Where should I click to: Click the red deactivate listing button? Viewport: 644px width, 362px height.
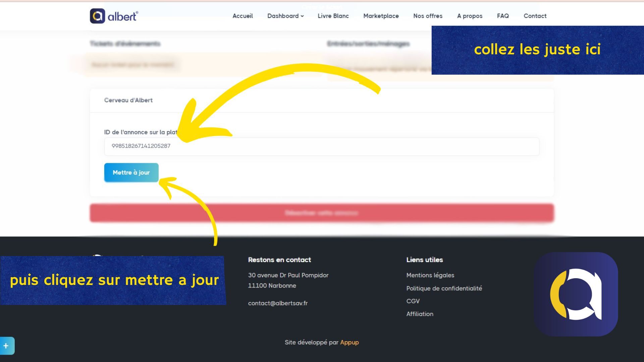[x=321, y=213]
